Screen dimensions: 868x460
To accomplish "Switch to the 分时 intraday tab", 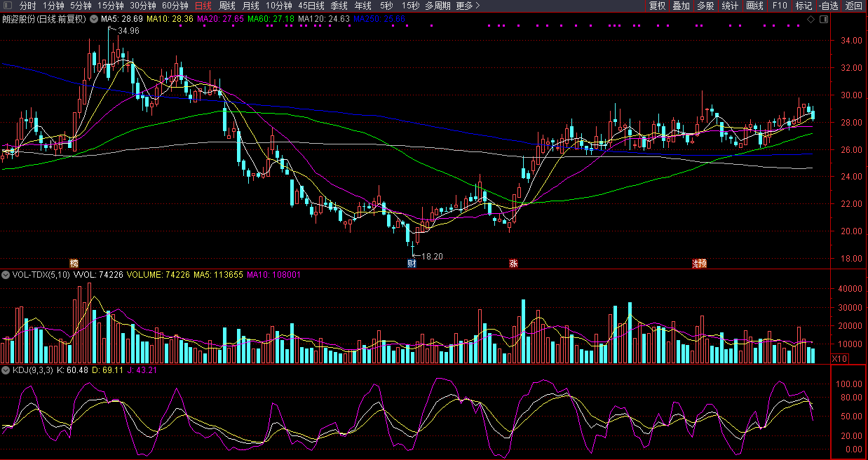I will 27,6.
